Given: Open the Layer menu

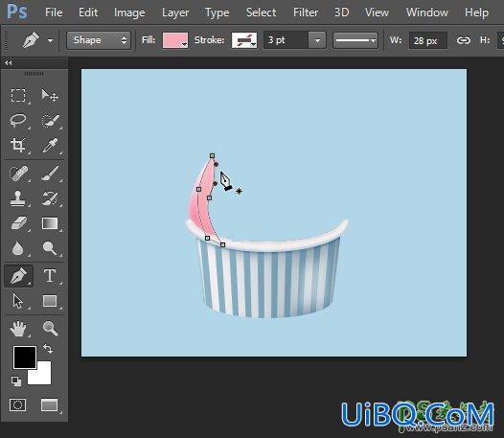Looking at the screenshot, I should (x=175, y=12).
